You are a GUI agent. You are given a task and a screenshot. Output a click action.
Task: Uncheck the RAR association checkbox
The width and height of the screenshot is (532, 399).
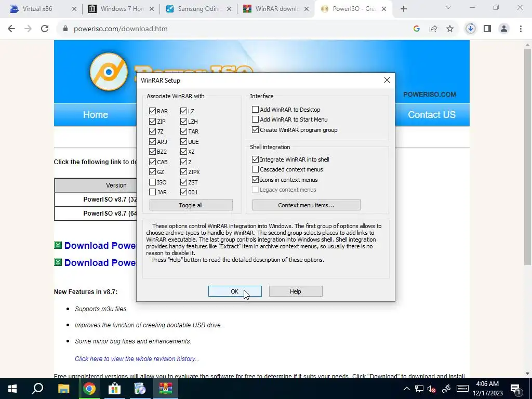point(152,111)
